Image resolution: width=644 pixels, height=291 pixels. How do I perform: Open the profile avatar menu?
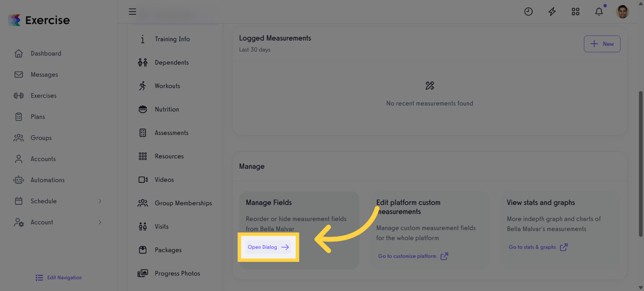point(622,11)
